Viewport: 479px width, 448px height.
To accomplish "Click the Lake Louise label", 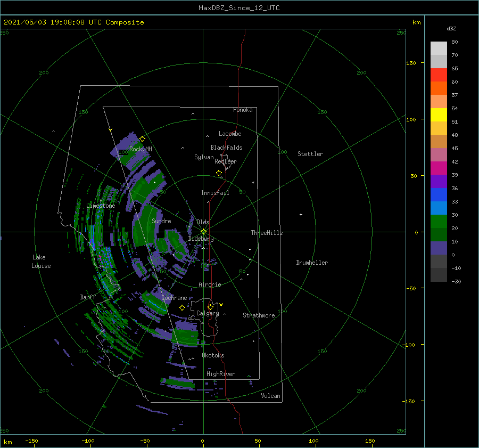I will coord(41,262).
